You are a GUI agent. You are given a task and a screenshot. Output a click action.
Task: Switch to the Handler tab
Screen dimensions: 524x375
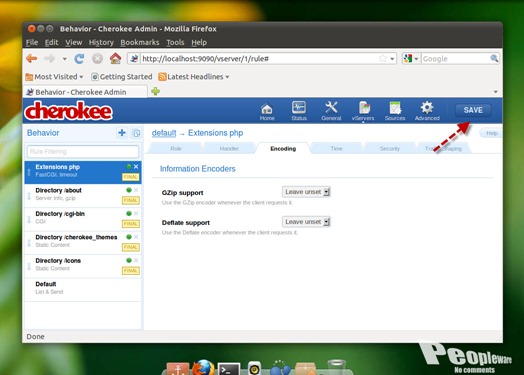[229, 148]
